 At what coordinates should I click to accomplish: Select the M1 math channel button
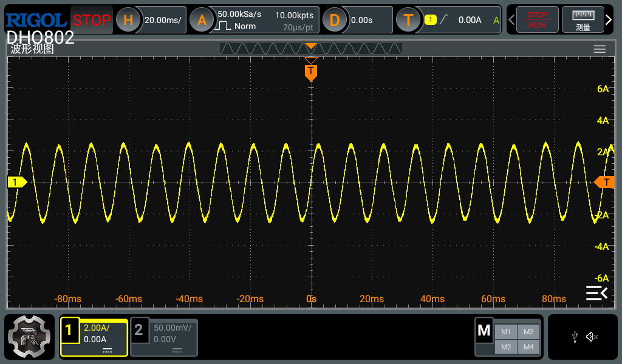tap(505, 331)
